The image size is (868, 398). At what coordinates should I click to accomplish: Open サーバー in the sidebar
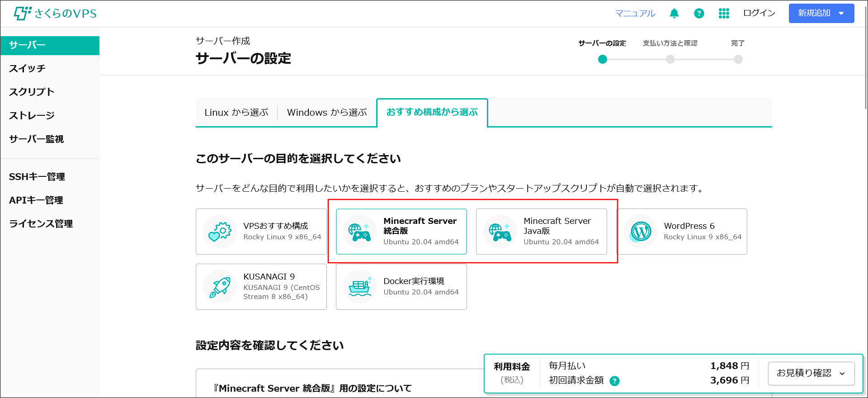click(50, 45)
